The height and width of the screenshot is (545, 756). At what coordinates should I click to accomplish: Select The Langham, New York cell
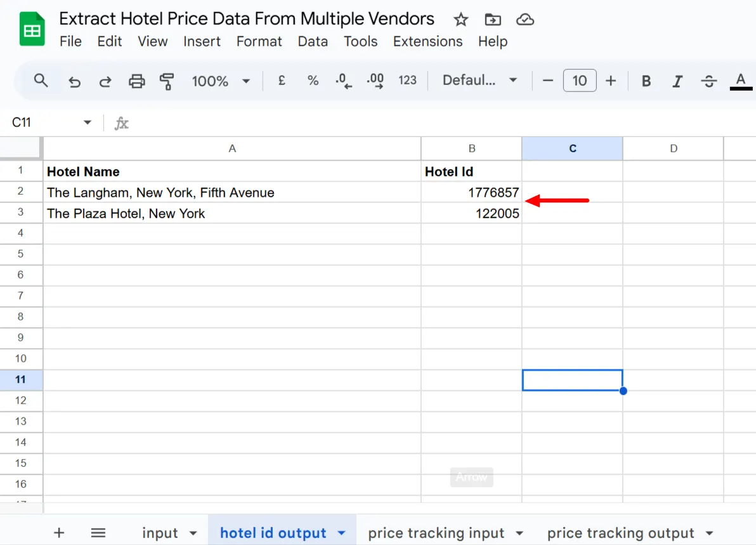pyautogui.click(x=232, y=192)
